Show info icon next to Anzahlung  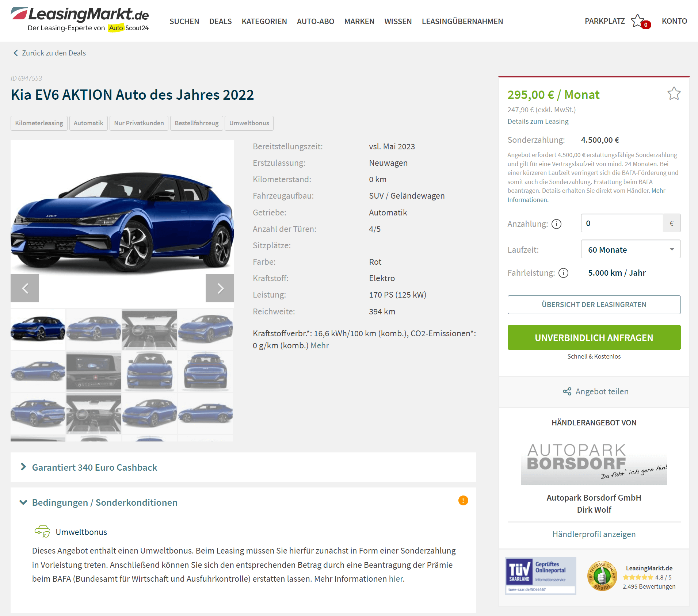[556, 224]
